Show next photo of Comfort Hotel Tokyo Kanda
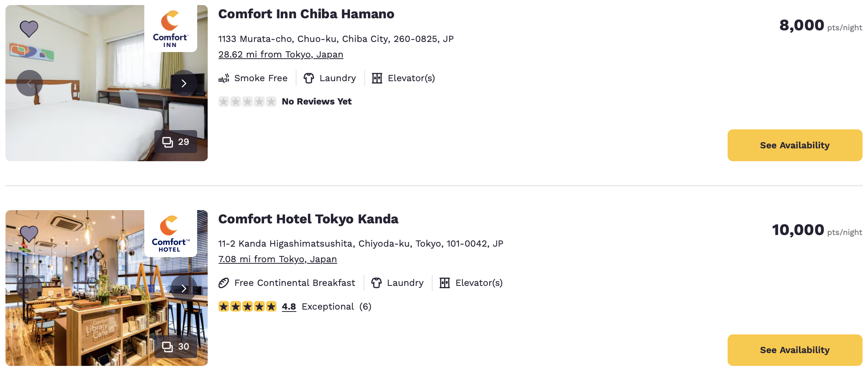The height and width of the screenshot is (369, 868). pos(184,288)
